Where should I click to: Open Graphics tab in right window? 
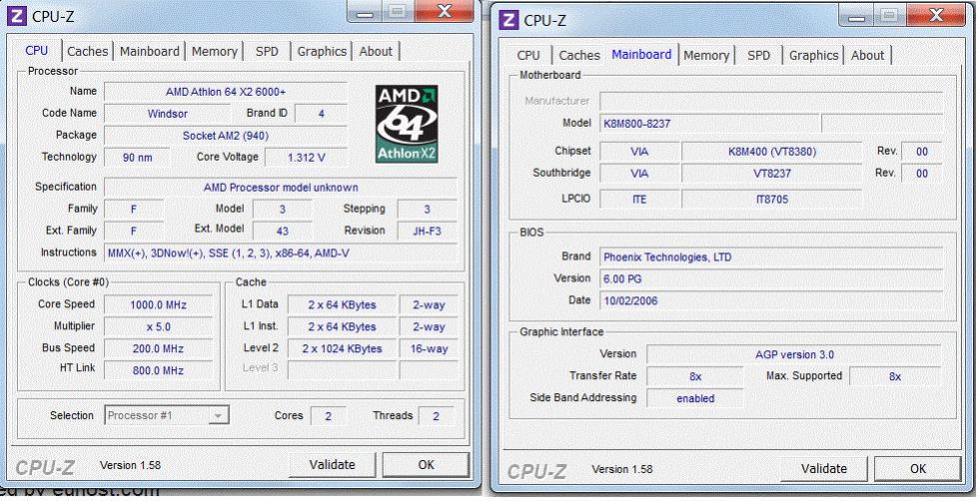[814, 55]
